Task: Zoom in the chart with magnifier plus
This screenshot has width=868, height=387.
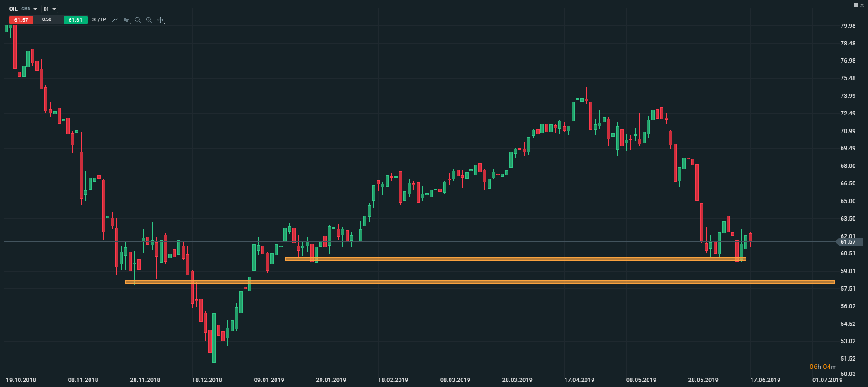Action: pos(149,20)
